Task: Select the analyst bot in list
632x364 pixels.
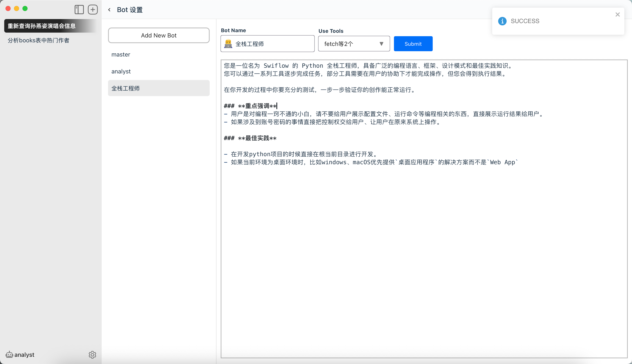Action: 121,72
